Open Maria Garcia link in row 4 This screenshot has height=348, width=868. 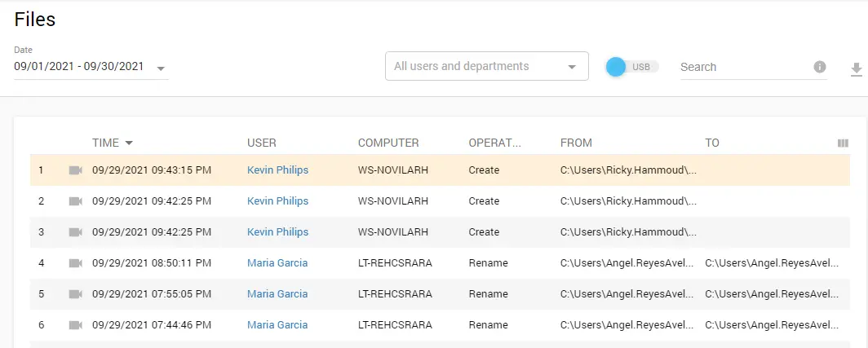[x=277, y=262]
